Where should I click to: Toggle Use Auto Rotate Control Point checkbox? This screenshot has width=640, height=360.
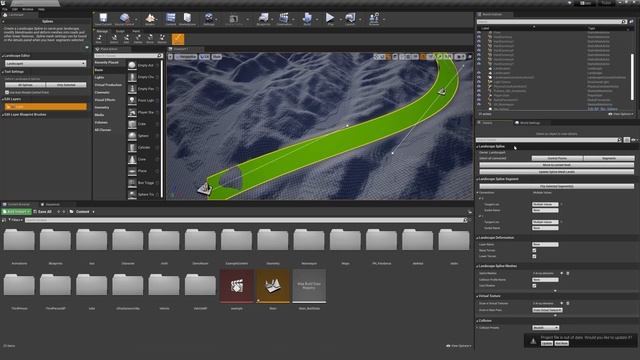click(7, 93)
